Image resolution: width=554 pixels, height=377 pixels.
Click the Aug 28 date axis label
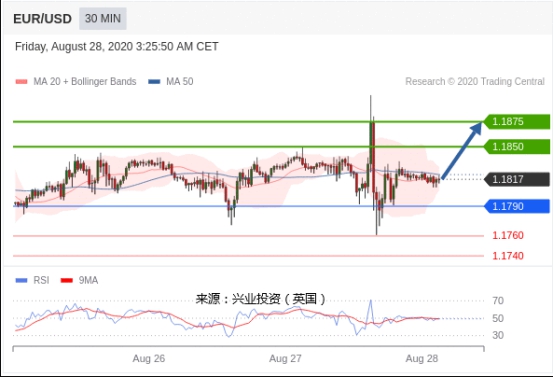422,359
